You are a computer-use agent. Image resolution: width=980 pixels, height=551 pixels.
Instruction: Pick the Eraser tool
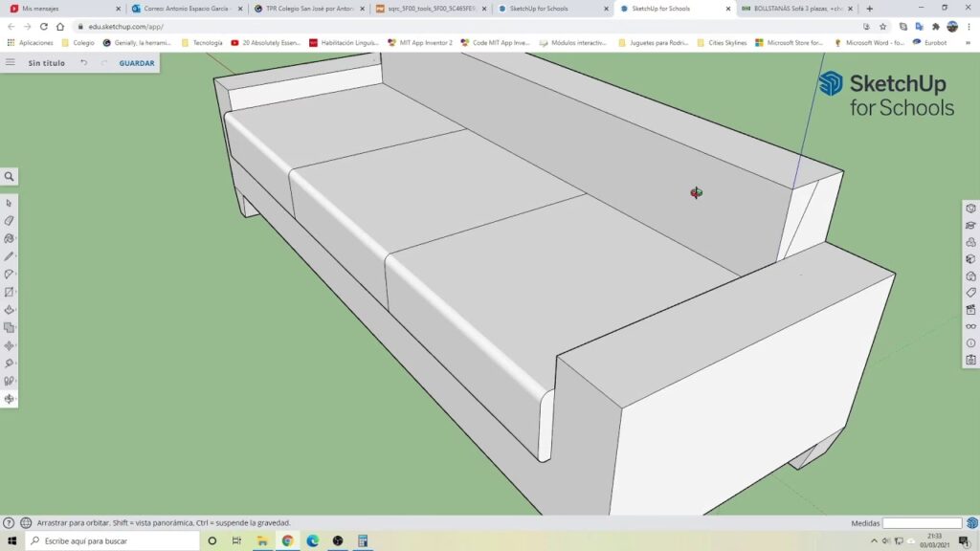point(10,221)
